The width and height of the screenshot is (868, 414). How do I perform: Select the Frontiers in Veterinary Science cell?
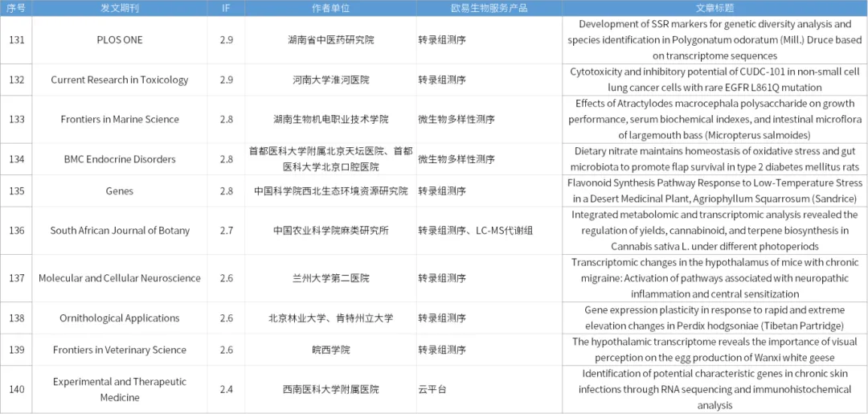[120, 350]
